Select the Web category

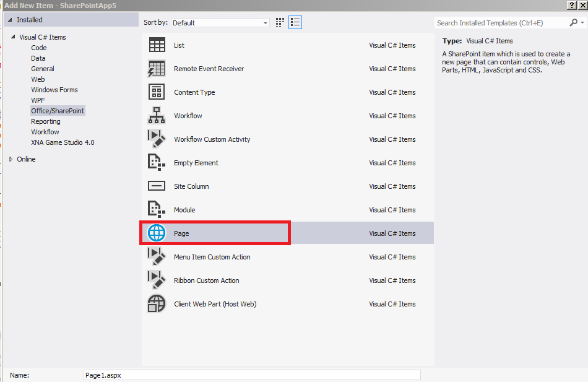pyautogui.click(x=38, y=79)
